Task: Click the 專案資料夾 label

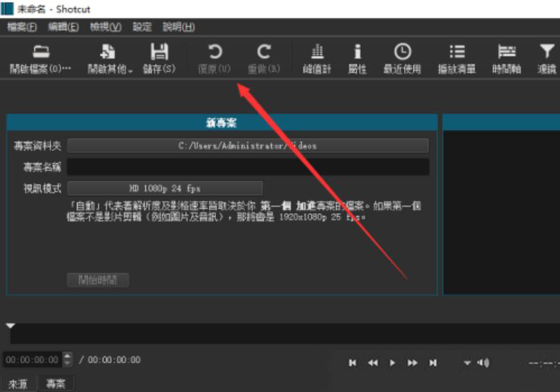Action: click(x=38, y=146)
